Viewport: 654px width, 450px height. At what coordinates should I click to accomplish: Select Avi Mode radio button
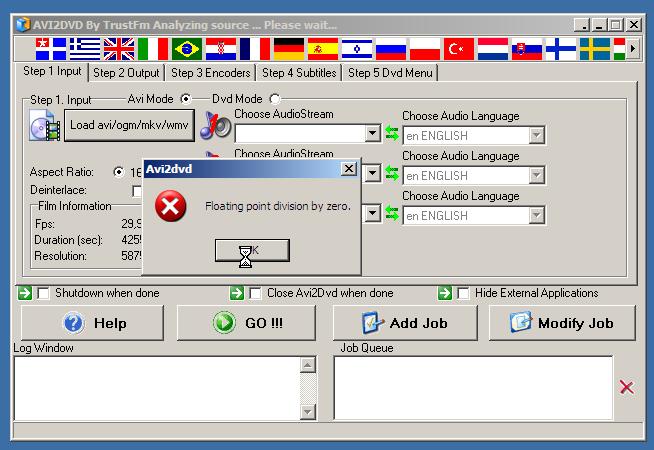pos(186,99)
